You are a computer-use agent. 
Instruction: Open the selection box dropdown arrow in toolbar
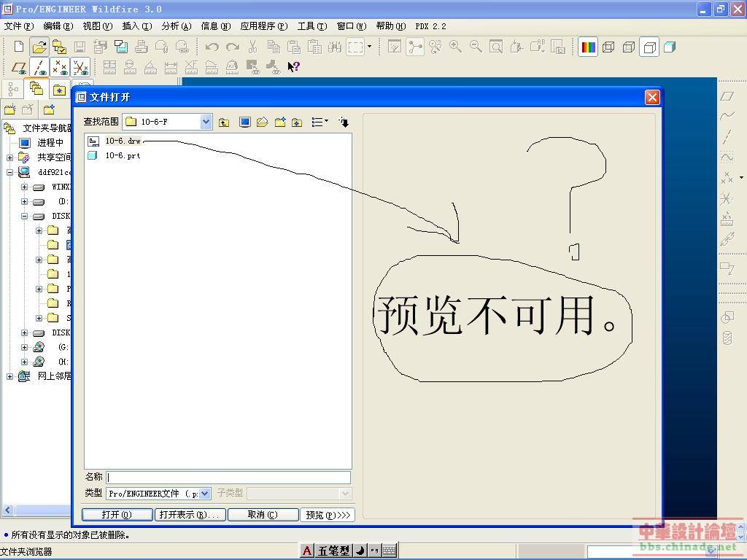(369, 47)
